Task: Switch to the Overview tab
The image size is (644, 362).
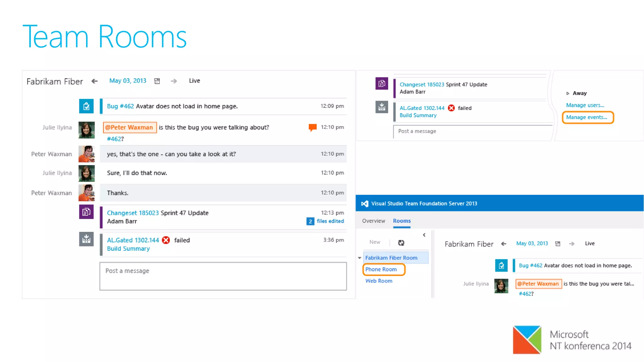Action: click(373, 221)
